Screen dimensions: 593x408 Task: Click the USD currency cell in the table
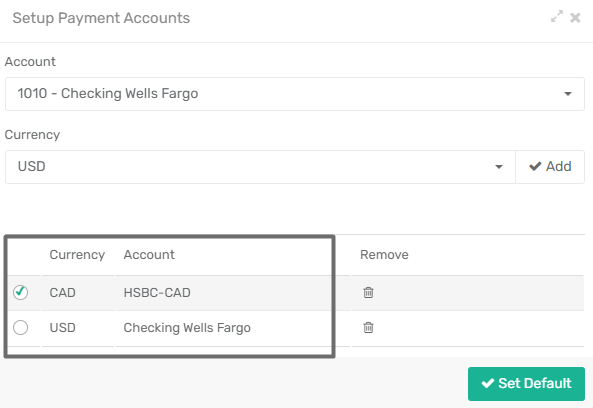[x=62, y=328]
